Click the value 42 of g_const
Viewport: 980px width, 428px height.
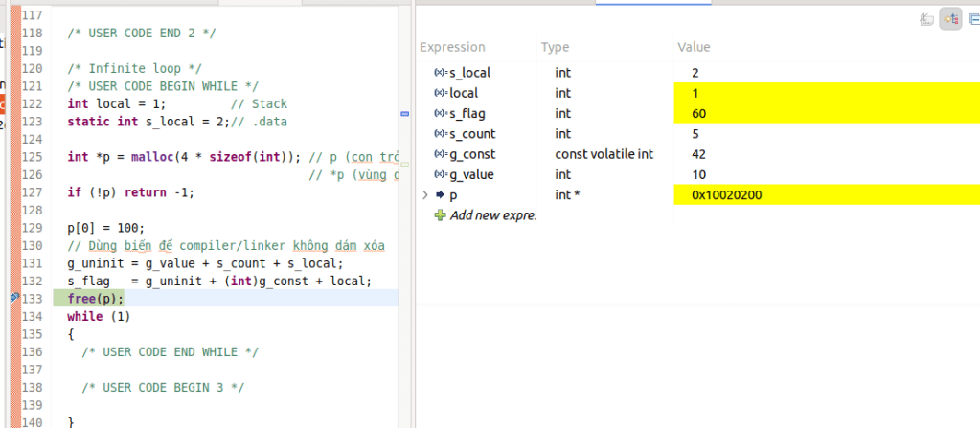pos(698,154)
